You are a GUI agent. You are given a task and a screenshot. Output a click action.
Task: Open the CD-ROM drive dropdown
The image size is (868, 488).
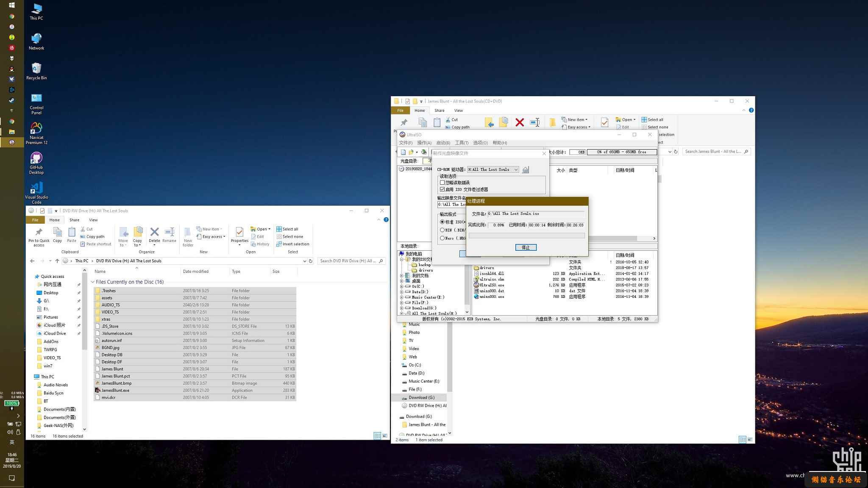(x=493, y=169)
